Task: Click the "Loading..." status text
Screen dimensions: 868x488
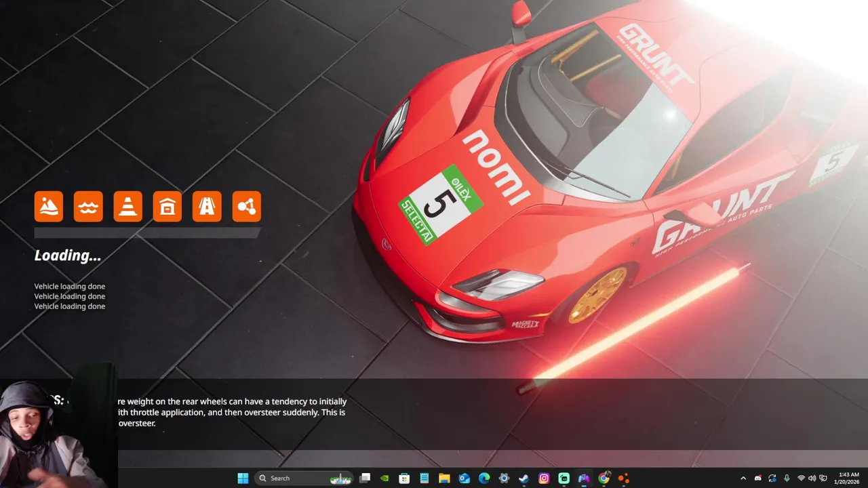Action: [68, 256]
